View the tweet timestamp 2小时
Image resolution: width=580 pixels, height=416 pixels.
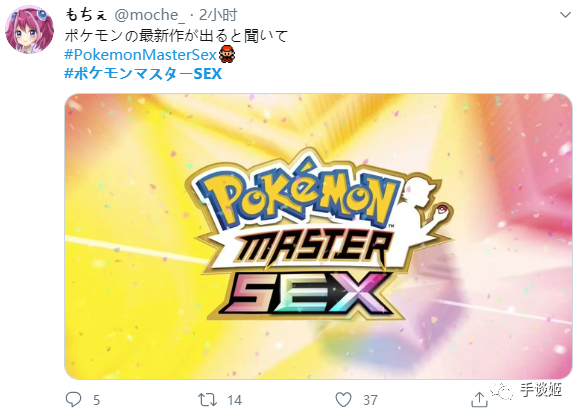tap(218, 15)
